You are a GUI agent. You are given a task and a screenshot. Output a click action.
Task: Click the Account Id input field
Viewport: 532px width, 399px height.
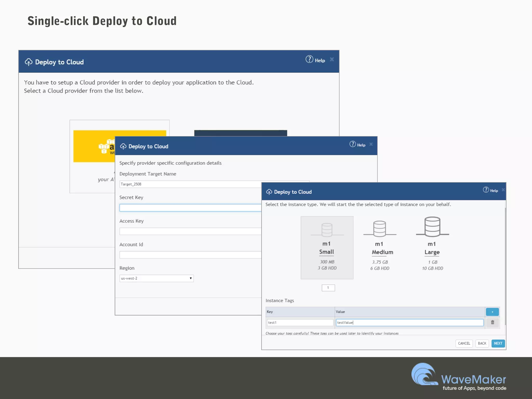click(x=190, y=255)
